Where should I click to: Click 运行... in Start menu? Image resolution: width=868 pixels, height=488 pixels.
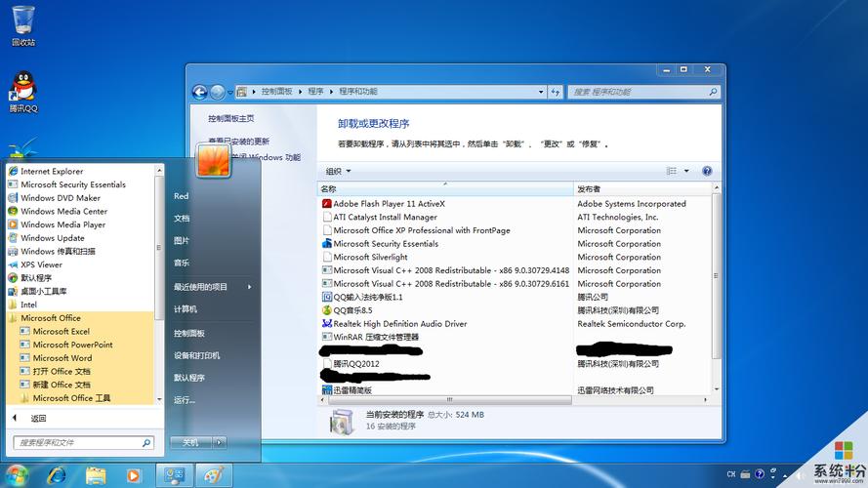(x=185, y=400)
